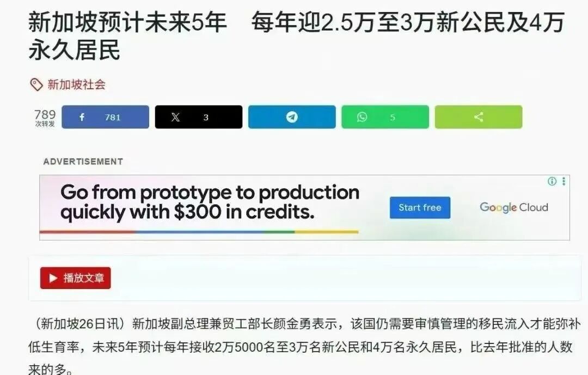Open ad options three-dot menu
Image resolution: width=588 pixels, height=375 pixels.
point(563,181)
